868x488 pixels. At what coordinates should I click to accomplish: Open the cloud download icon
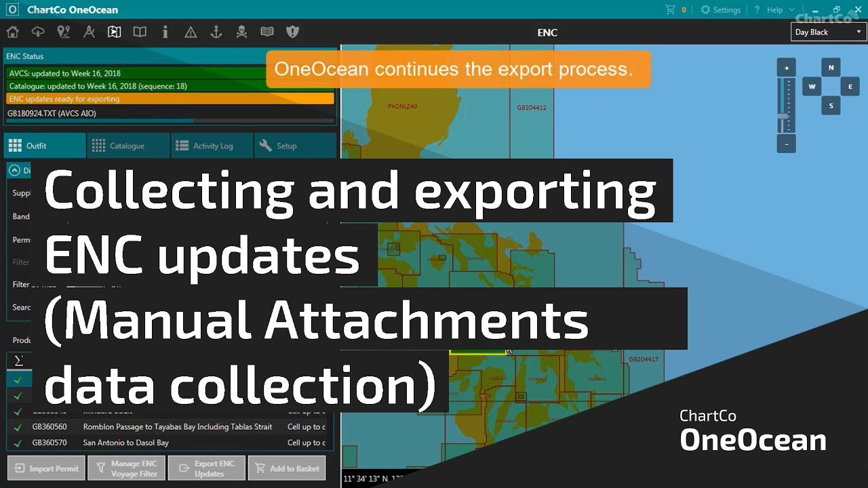38,32
